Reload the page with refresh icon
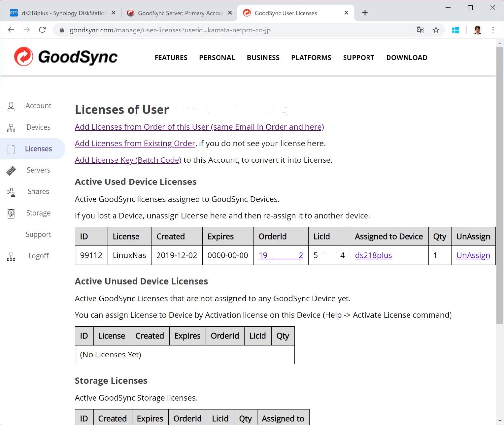Screen dimensions: 504x425 (x=42, y=30)
